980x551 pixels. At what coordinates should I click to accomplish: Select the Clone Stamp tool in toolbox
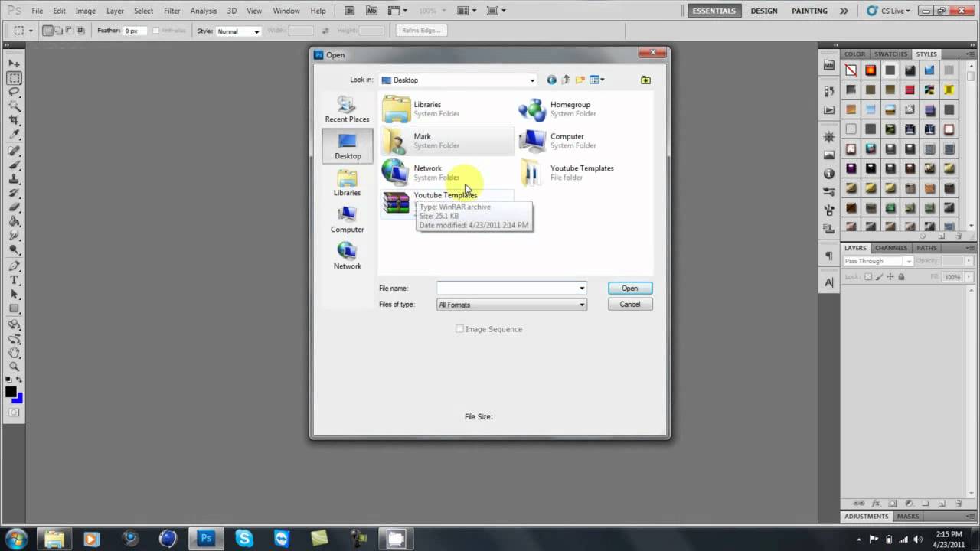(15, 180)
